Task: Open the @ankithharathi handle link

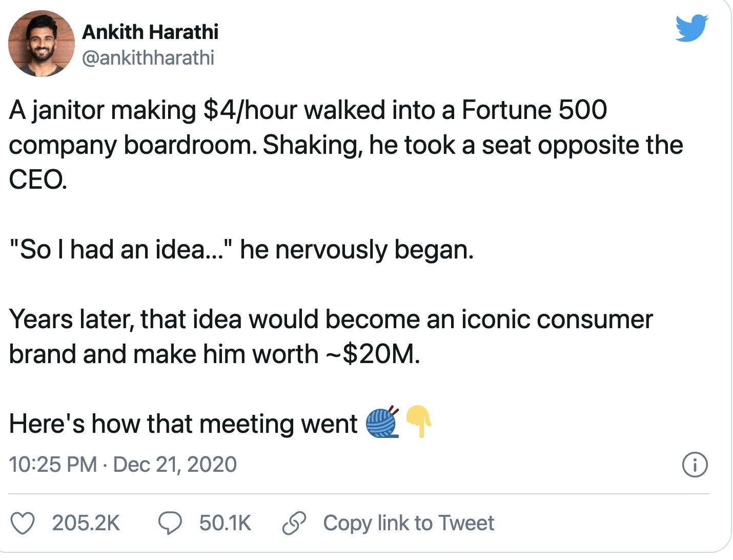Action: pyautogui.click(x=148, y=57)
